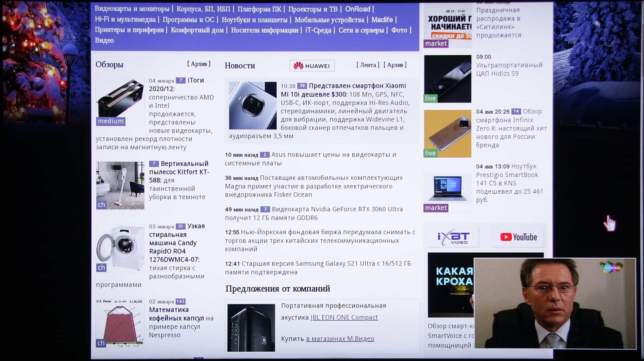Select the picture-in-picture TV window

[555, 303]
